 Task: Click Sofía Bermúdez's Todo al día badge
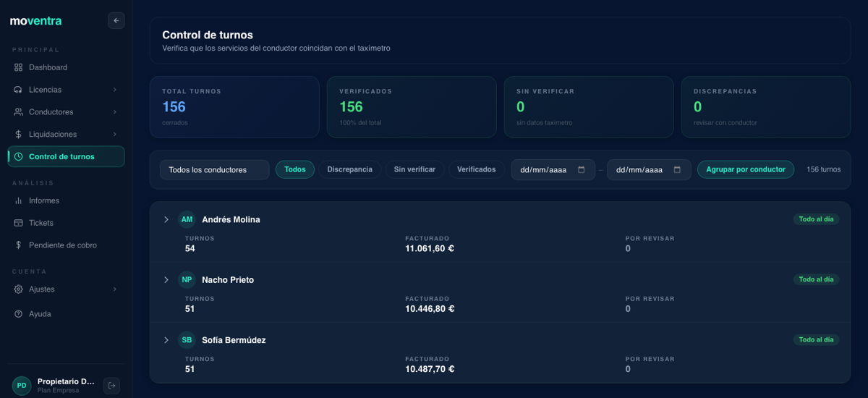coord(816,339)
